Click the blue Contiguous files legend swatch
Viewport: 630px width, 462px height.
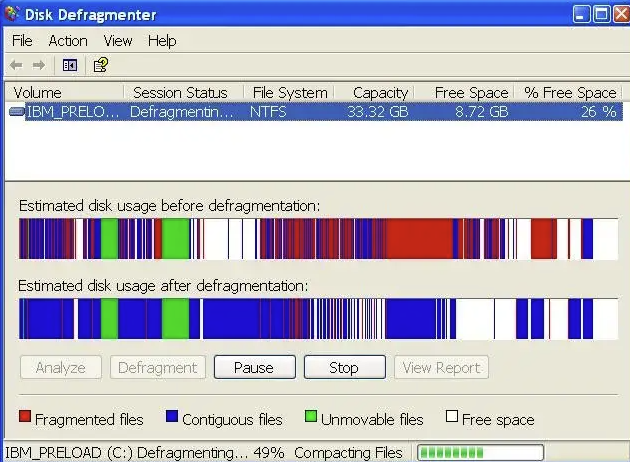pyautogui.click(x=172, y=416)
